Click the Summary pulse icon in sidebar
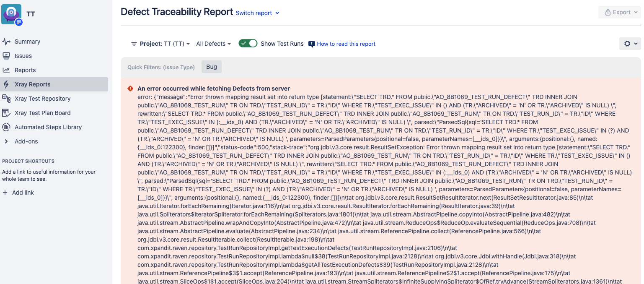 pyautogui.click(x=6, y=42)
